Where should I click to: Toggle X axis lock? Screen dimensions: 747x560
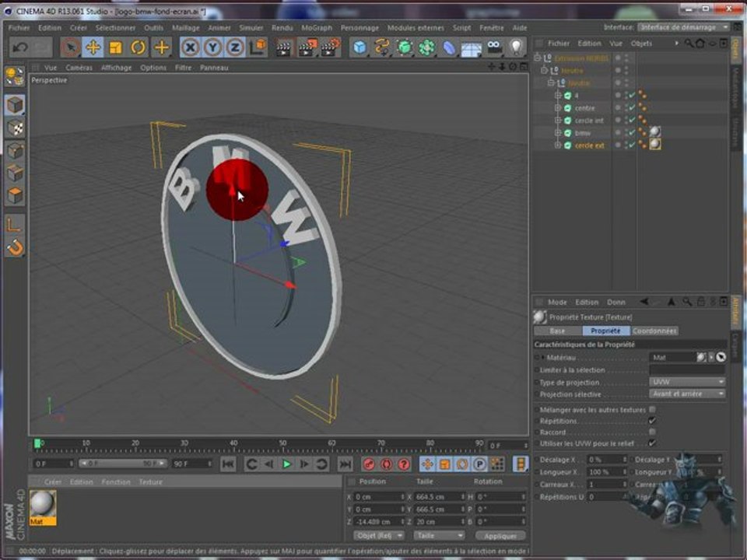tap(191, 47)
